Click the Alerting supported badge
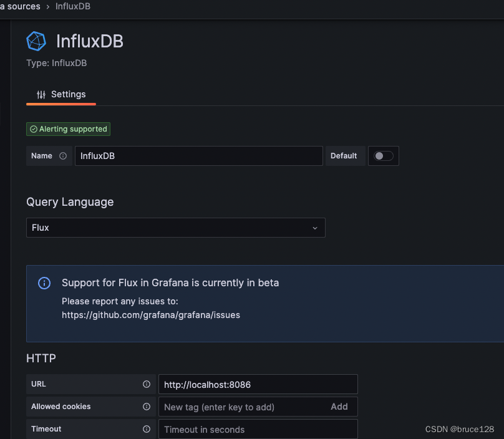The width and height of the screenshot is (504, 439). tap(68, 129)
